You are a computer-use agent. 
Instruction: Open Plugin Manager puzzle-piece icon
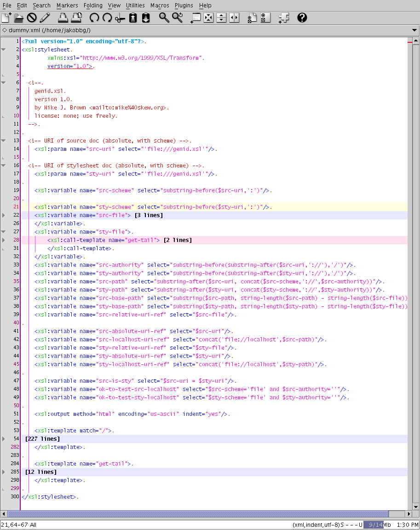(284, 17)
